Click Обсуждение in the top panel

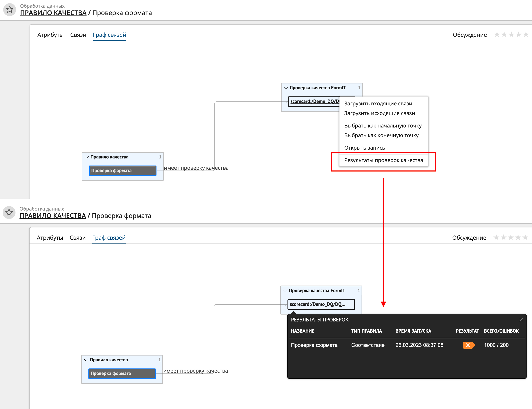point(469,35)
